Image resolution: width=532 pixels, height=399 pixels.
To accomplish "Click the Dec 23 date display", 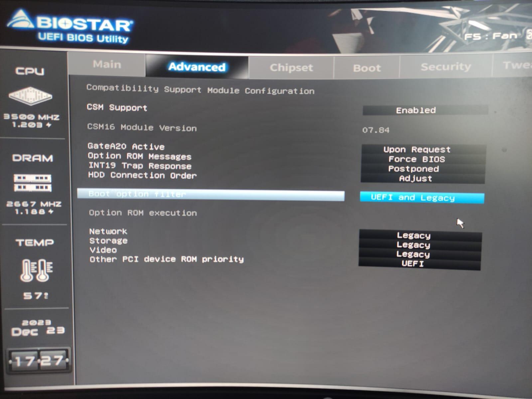I will tap(38, 331).
